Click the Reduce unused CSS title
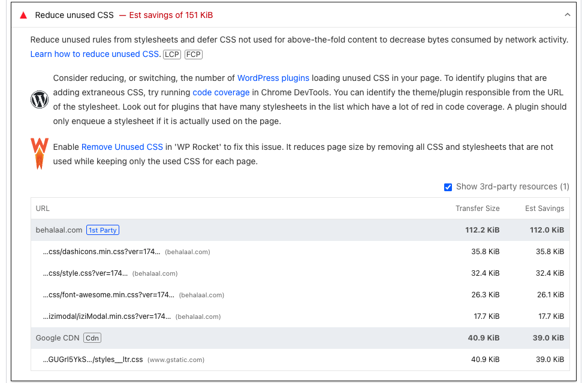 pyautogui.click(x=74, y=15)
